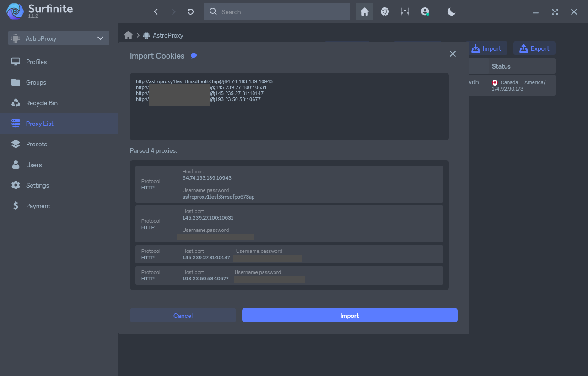Open the home icon in the top toolbar
Screen dimensions: 588x376
(x=365, y=12)
